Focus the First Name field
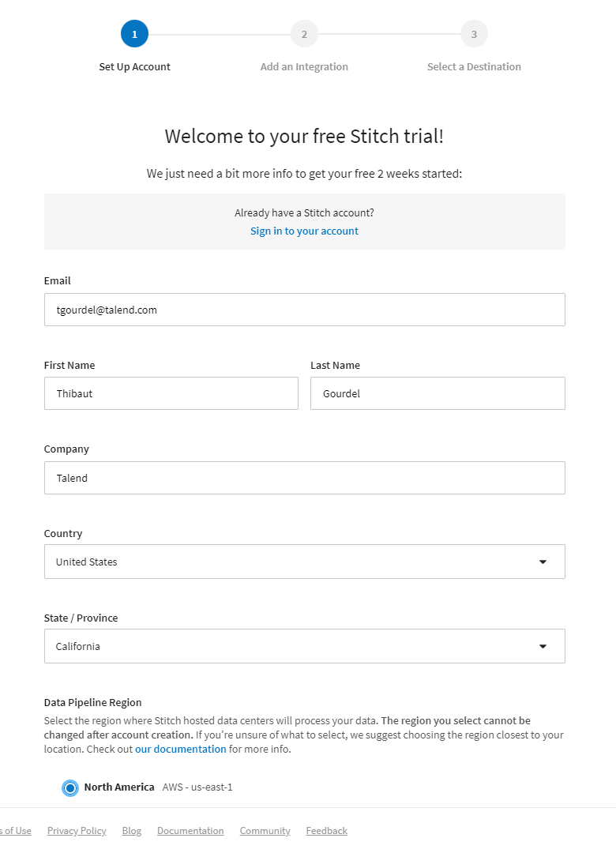 point(171,393)
